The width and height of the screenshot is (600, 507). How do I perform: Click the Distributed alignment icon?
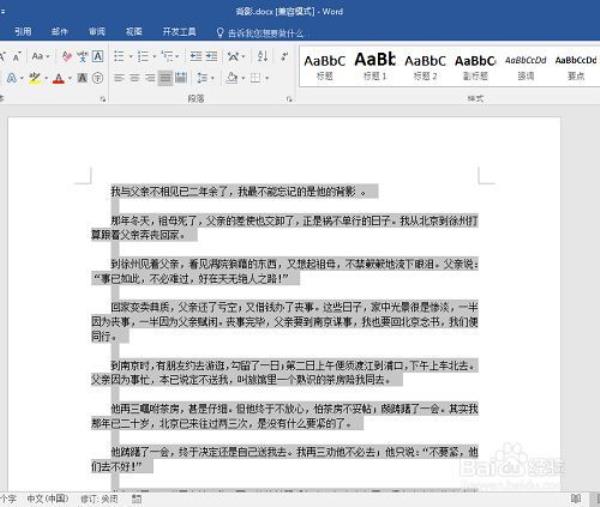(181, 78)
